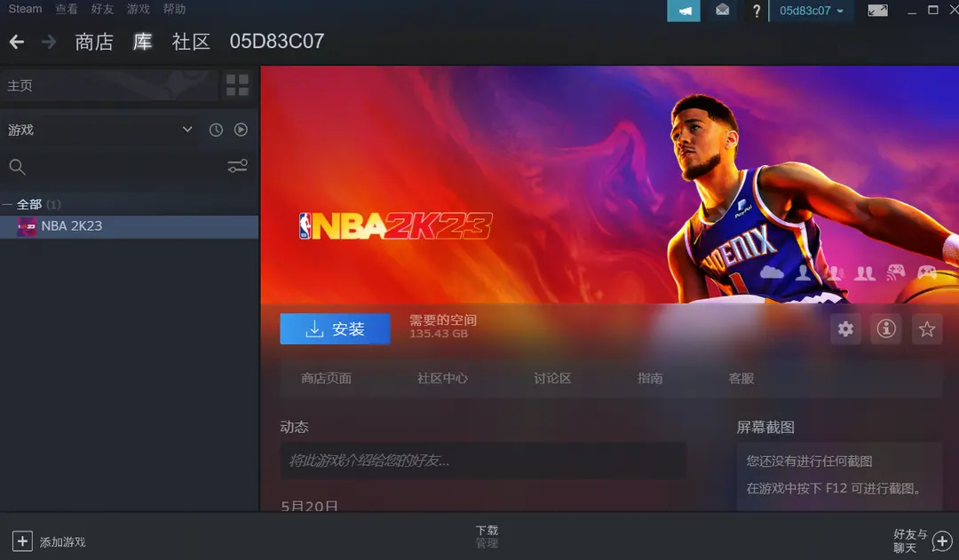Switch library to grid collections view
This screenshot has width=959, height=560.
(237, 85)
